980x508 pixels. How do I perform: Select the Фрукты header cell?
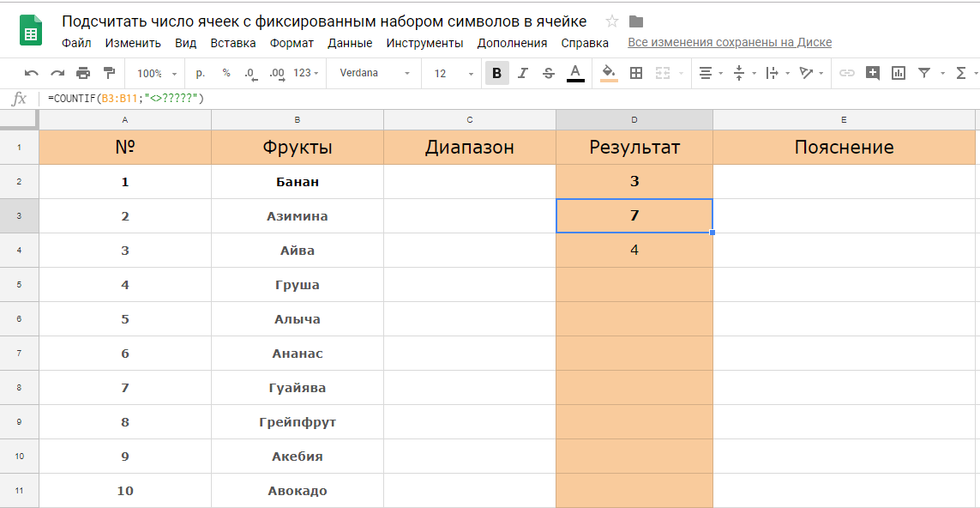pyautogui.click(x=298, y=148)
